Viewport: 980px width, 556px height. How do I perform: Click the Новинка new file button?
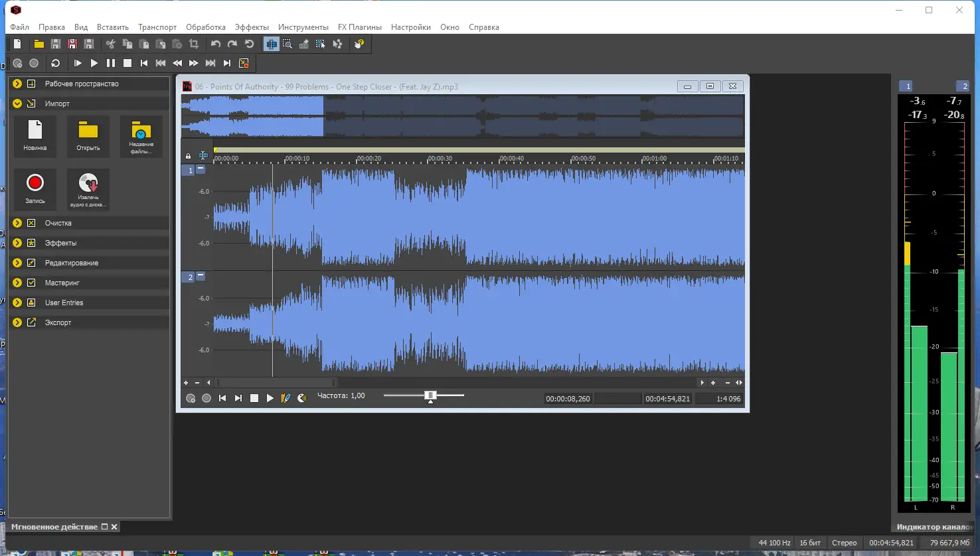click(35, 136)
